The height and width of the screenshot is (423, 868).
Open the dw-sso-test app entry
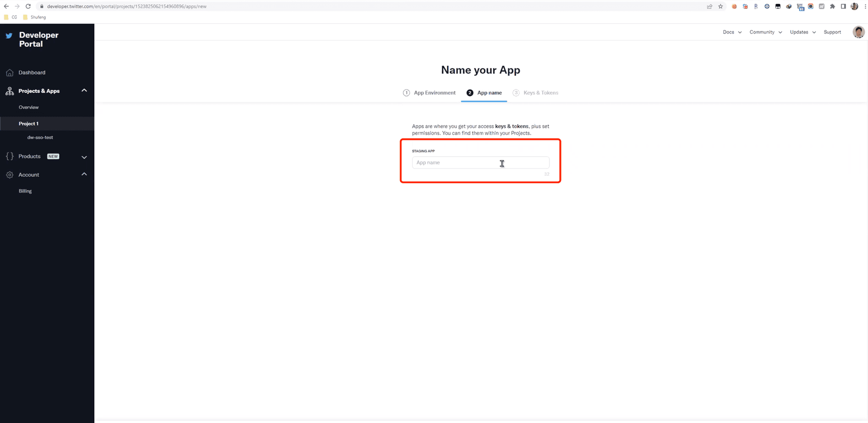(x=40, y=138)
